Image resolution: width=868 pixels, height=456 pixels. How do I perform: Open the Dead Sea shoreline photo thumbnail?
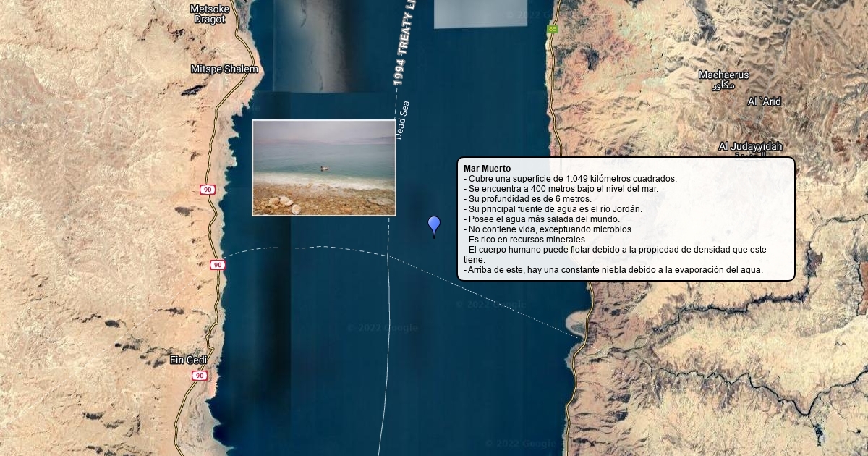324,168
